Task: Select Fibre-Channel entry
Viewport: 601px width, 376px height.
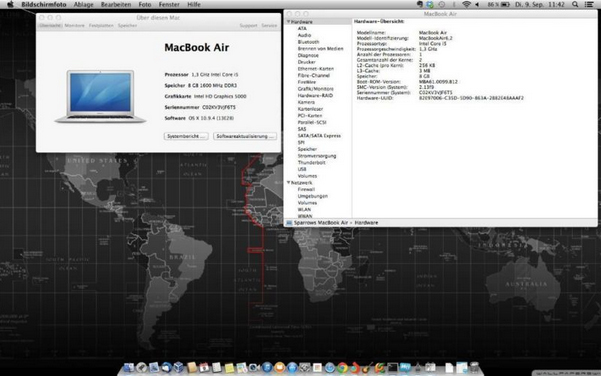Action: click(x=314, y=76)
